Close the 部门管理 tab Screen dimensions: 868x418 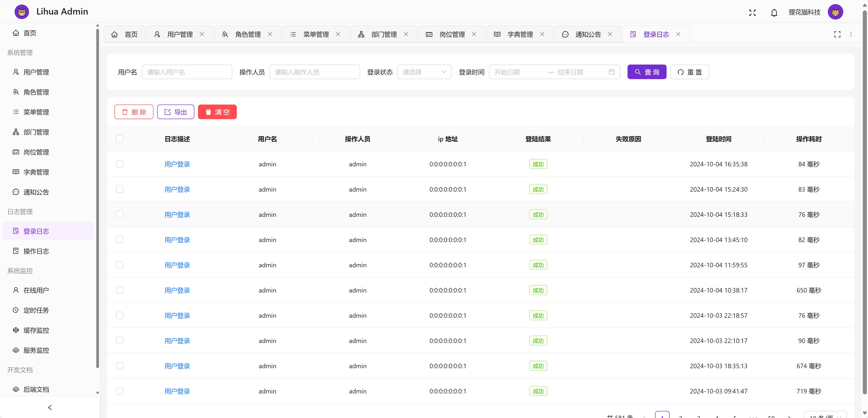pos(406,34)
